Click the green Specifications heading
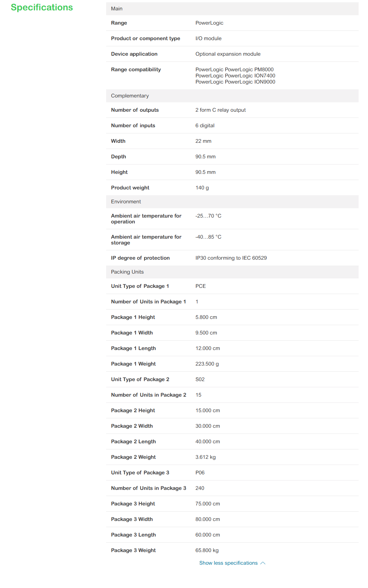The width and height of the screenshot is (368, 588). coord(42,7)
